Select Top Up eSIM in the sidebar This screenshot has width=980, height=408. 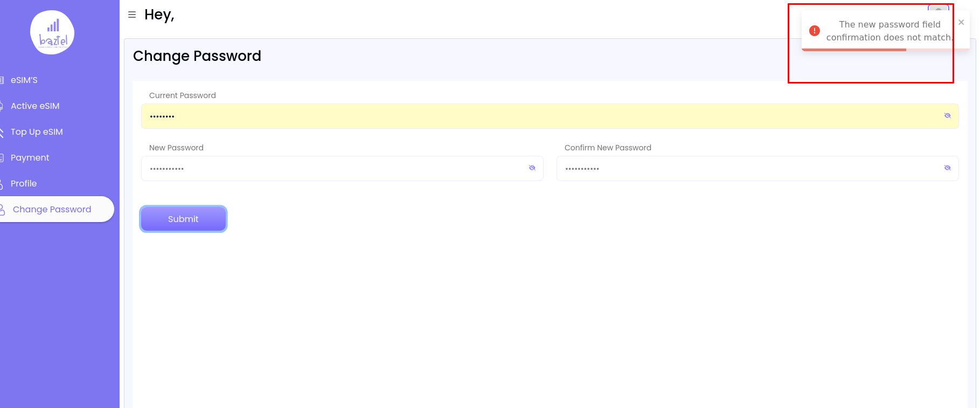pyautogui.click(x=37, y=132)
